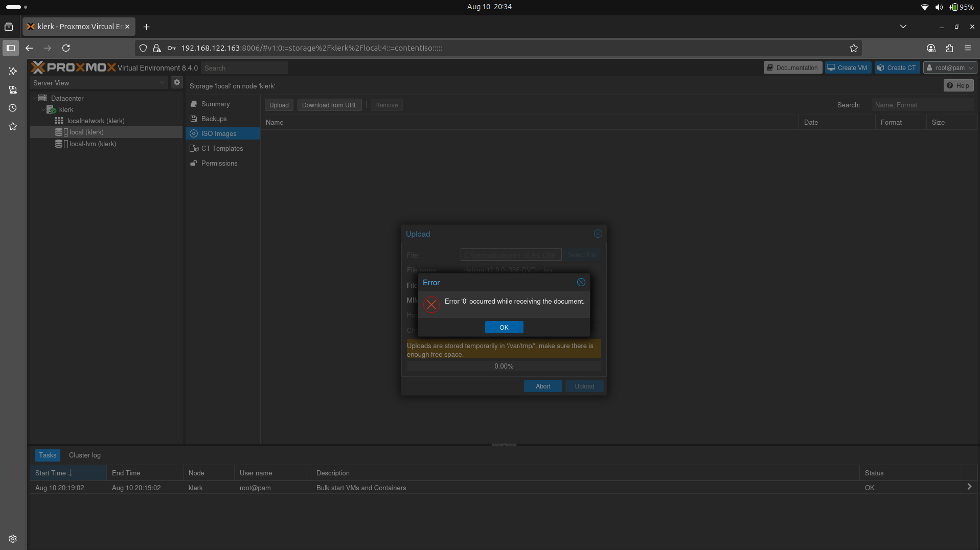
Task: Open browser history sidebar via clock icon
Action: click(x=12, y=108)
